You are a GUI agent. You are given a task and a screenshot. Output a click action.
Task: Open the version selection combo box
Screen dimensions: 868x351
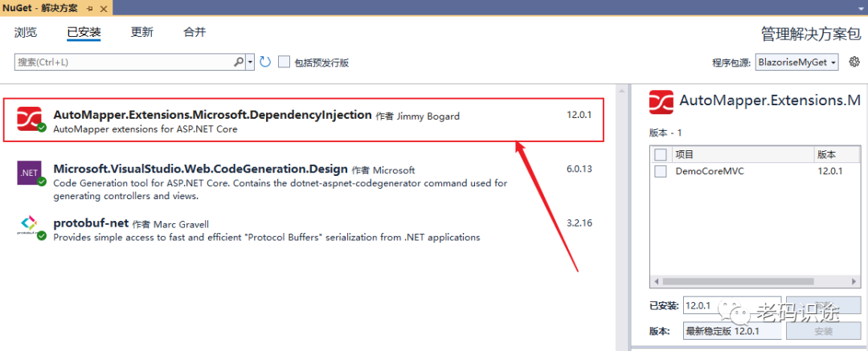coord(732,331)
